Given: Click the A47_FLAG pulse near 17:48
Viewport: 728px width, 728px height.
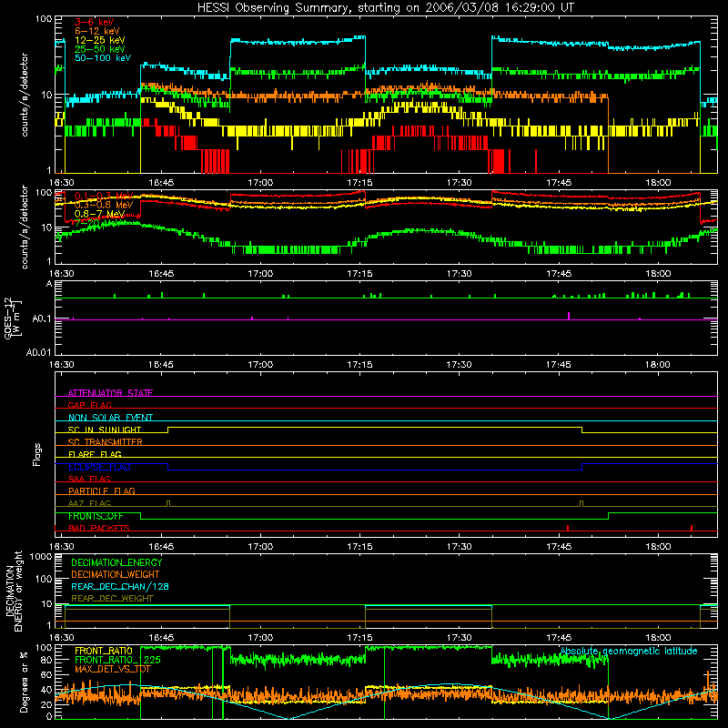Looking at the screenshot, I should click(581, 504).
